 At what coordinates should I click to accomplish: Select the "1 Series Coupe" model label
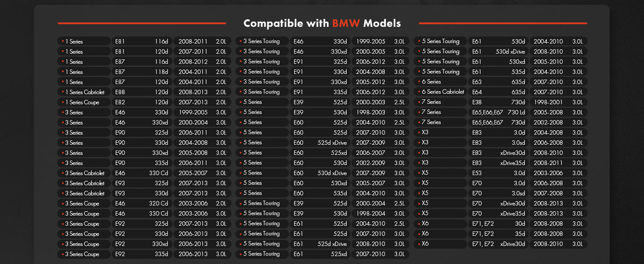[x=82, y=102]
